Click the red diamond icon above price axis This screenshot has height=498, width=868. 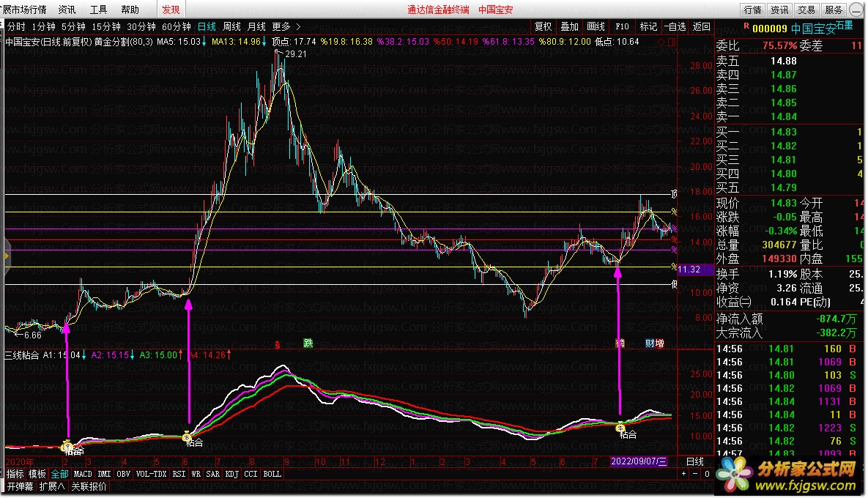[x=661, y=42]
